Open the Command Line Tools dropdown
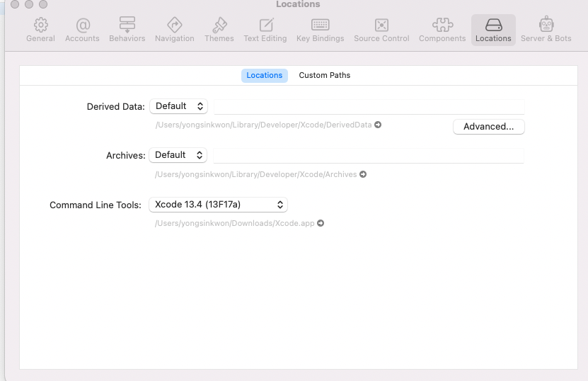Screen dimensions: 588x381 click(218, 205)
